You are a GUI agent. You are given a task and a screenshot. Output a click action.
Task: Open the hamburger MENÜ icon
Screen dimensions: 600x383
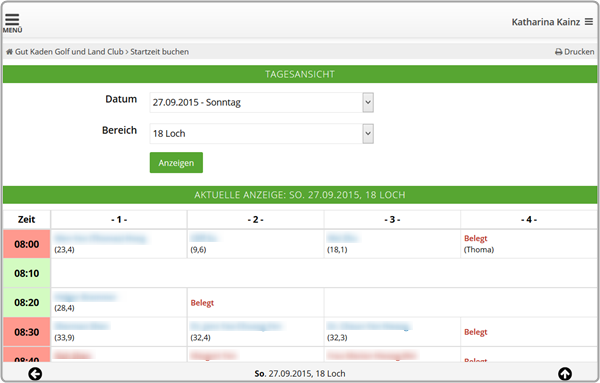12,23
